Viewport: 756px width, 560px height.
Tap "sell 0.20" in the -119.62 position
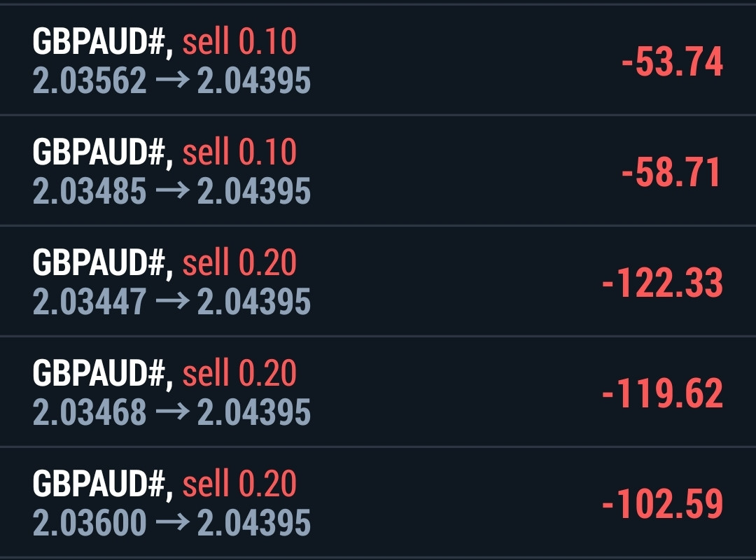pos(239,374)
